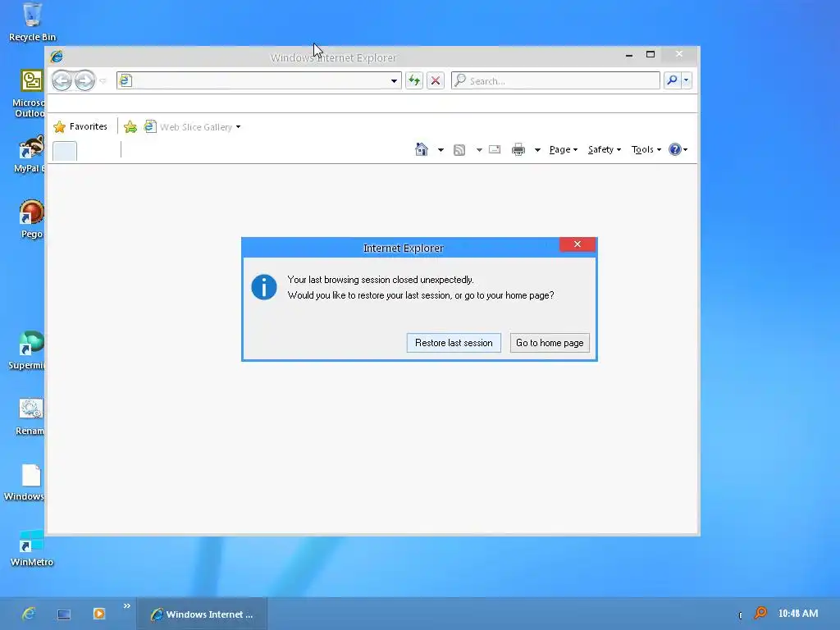Close the Internet Explorer dialog
Screen dimensions: 840x630
(x=577, y=244)
